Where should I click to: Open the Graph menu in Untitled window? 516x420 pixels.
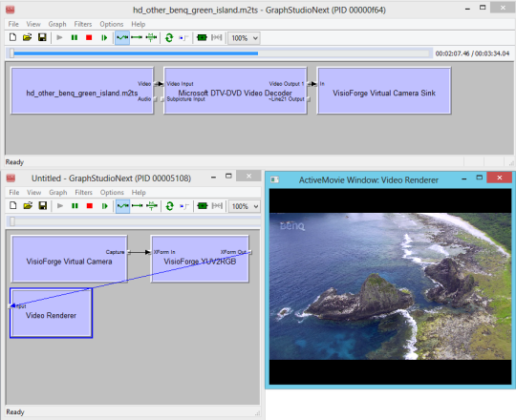[x=58, y=192]
